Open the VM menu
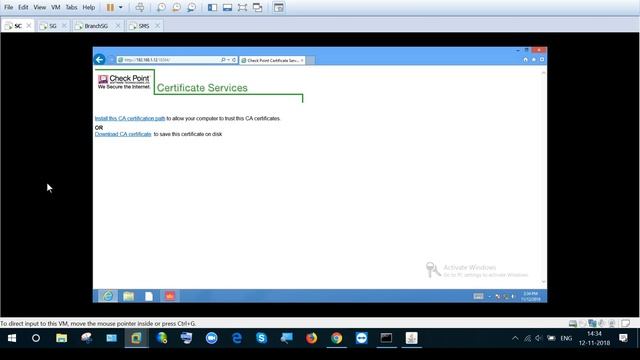 [56, 7]
